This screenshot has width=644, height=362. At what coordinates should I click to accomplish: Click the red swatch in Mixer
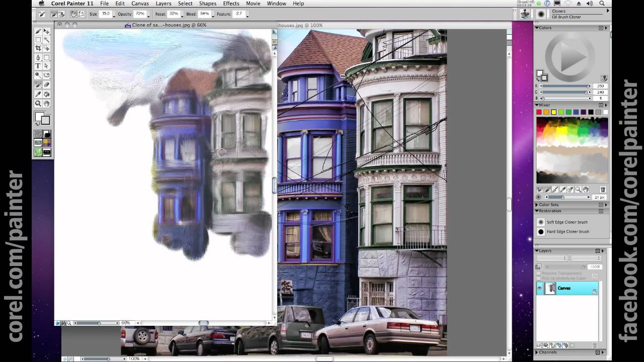point(539,112)
